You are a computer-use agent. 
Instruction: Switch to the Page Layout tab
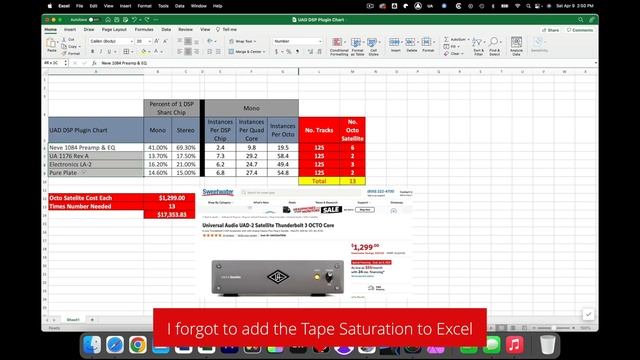click(x=114, y=30)
